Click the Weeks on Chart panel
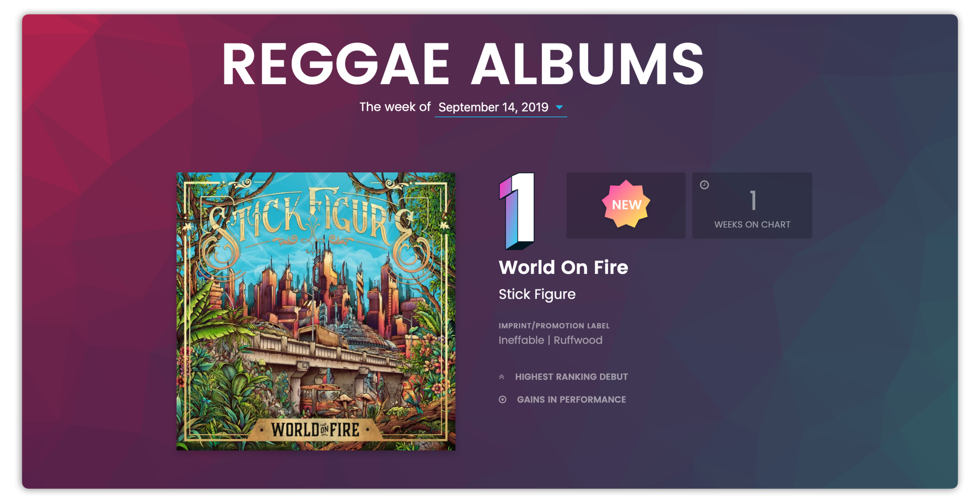 752,205
